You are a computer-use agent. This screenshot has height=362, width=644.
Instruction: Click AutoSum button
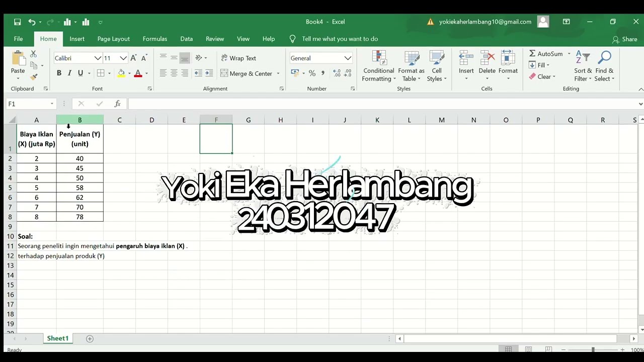click(x=546, y=54)
